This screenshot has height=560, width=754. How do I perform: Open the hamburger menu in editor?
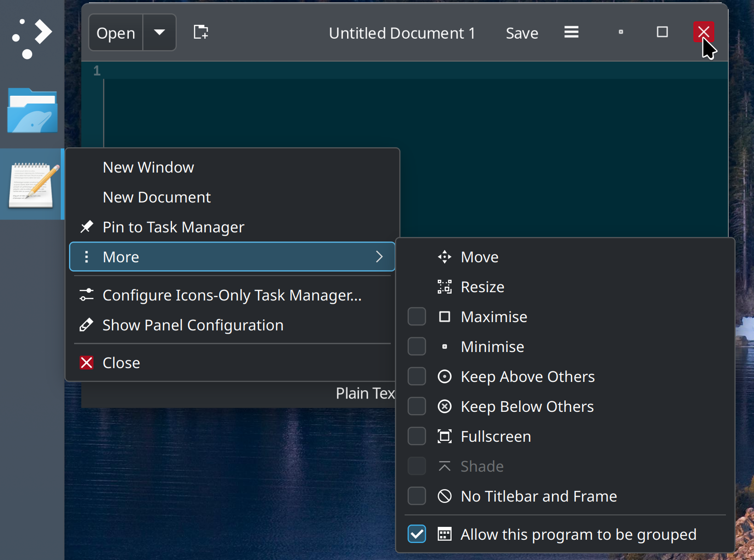(x=571, y=32)
